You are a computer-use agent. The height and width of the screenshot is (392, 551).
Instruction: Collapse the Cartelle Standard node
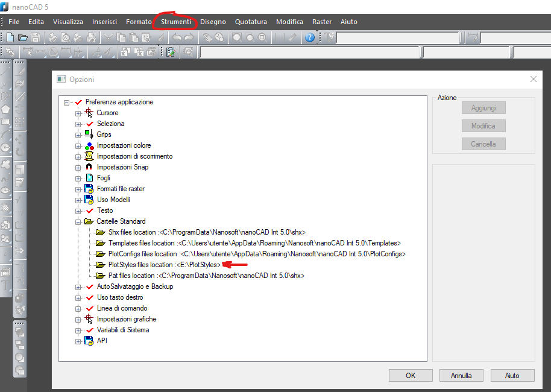(x=78, y=221)
